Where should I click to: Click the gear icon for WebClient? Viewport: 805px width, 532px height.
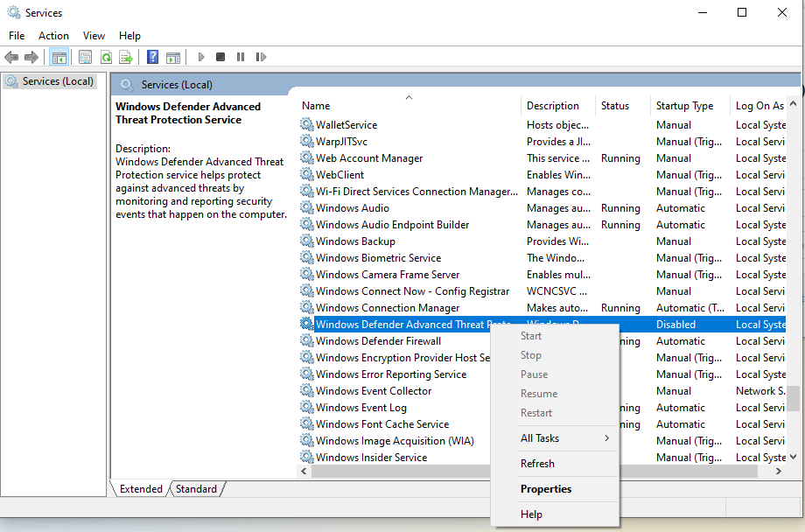[x=306, y=174]
